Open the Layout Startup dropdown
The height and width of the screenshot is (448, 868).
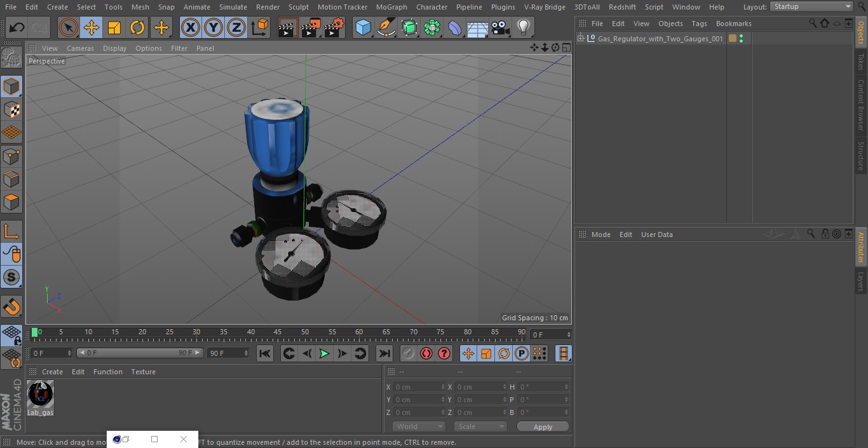click(x=812, y=6)
